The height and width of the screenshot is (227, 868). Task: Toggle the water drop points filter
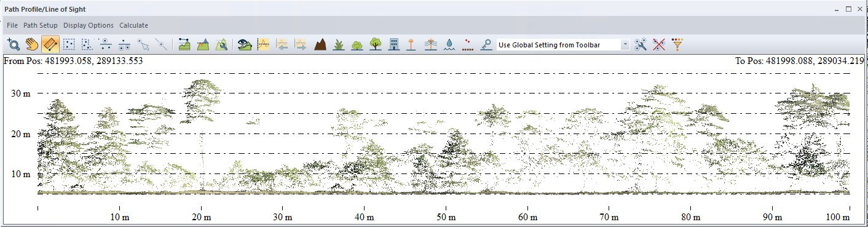pos(449,44)
